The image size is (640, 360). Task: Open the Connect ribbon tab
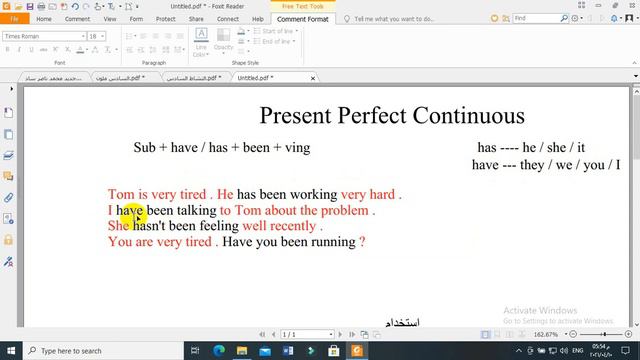228,19
